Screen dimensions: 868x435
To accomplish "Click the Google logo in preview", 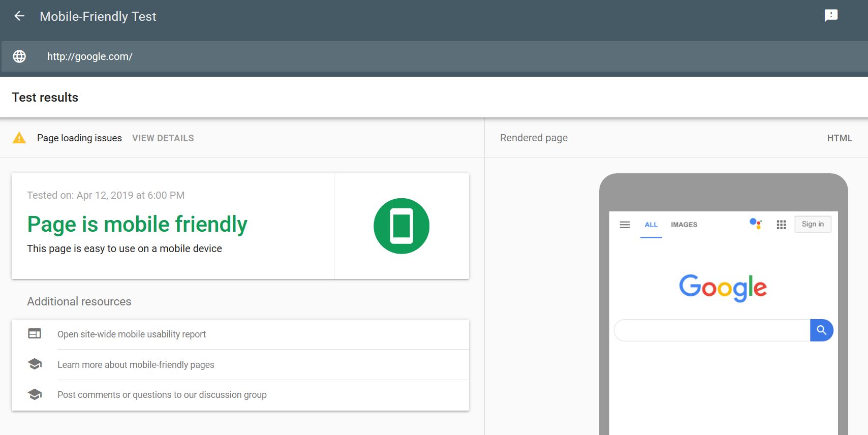I will (x=723, y=288).
